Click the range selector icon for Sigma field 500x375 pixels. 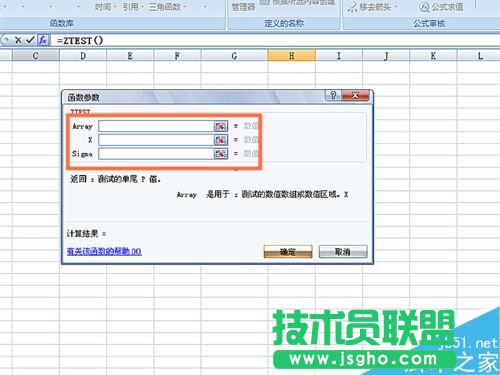pos(220,154)
